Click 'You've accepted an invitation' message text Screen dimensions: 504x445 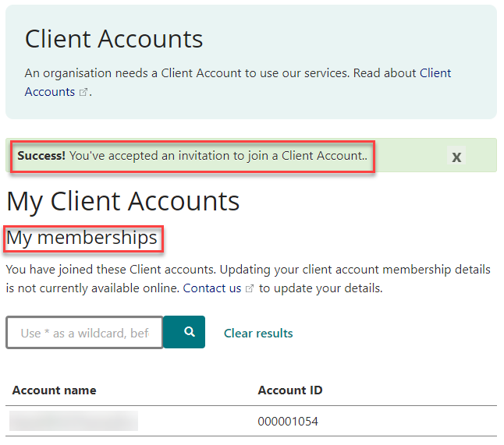[217, 156]
